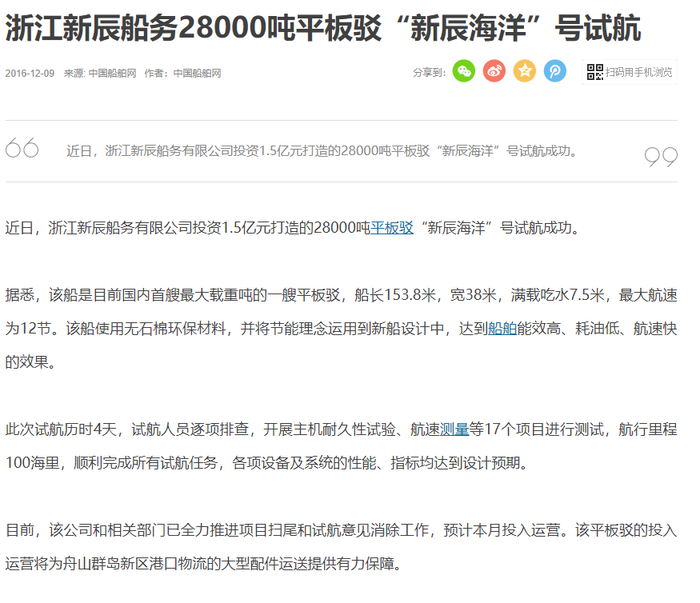Click the text 100海里，顺利完成所有试航任务

point(111,463)
